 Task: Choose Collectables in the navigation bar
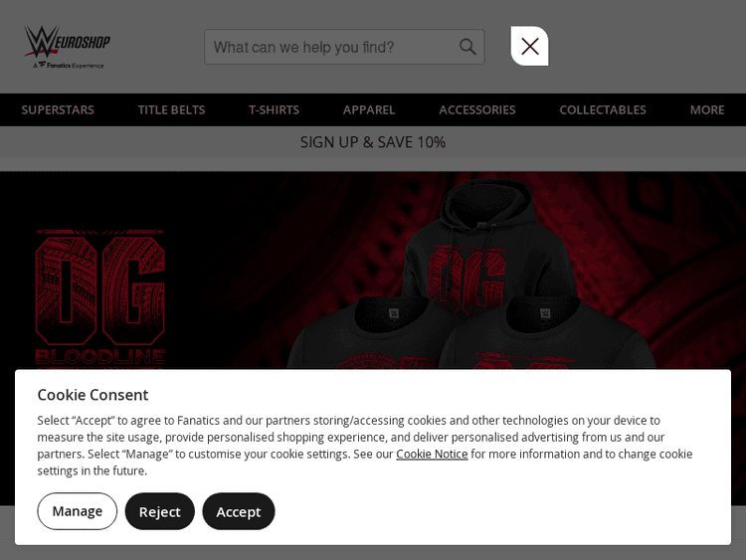[603, 109]
